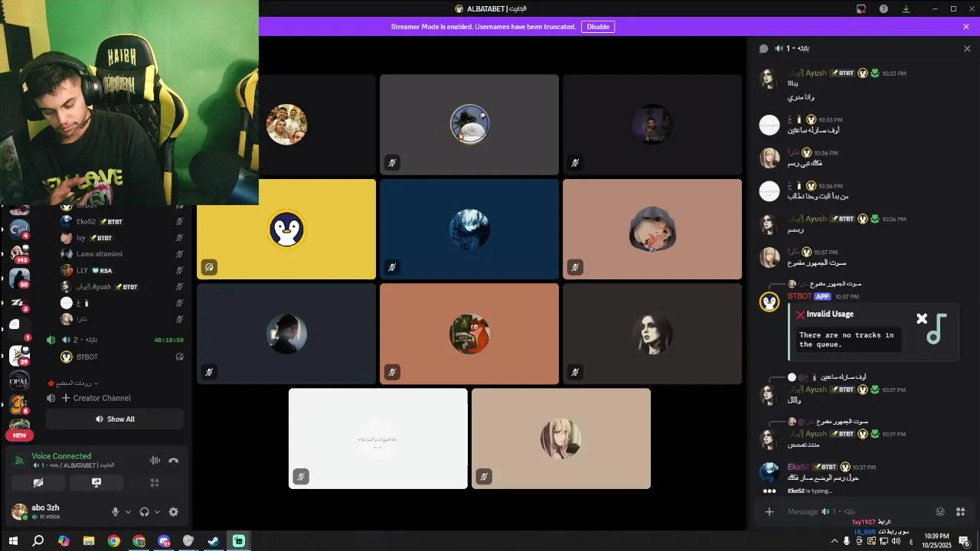Open File Explorer from the taskbar

[x=89, y=541]
